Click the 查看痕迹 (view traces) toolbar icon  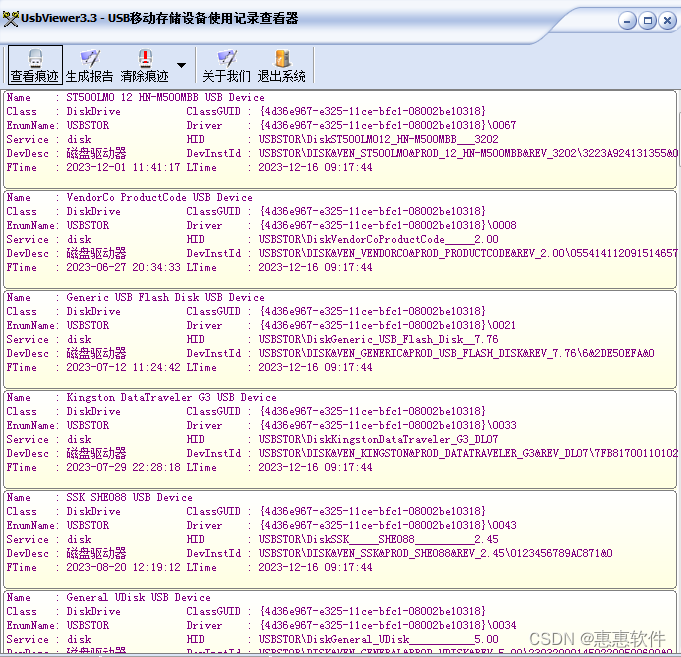(35, 65)
